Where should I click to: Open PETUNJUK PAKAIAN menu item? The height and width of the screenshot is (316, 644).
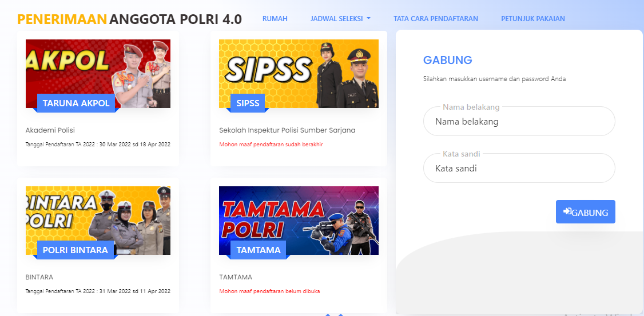tap(532, 18)
